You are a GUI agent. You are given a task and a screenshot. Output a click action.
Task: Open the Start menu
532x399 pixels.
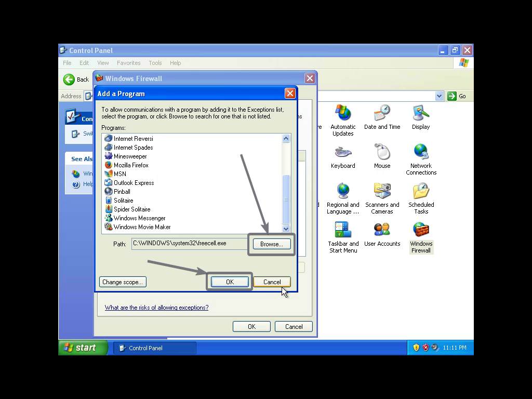point(83,348)
